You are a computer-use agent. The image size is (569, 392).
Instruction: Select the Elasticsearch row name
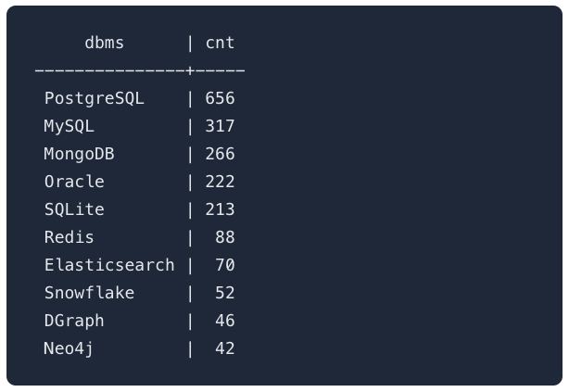109,265
